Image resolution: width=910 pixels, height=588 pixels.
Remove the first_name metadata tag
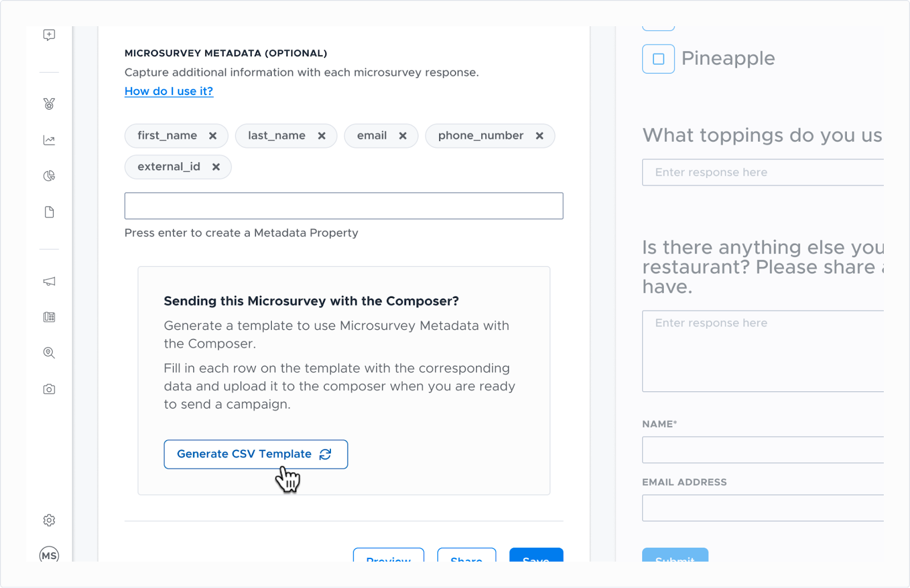coord(213,136)
